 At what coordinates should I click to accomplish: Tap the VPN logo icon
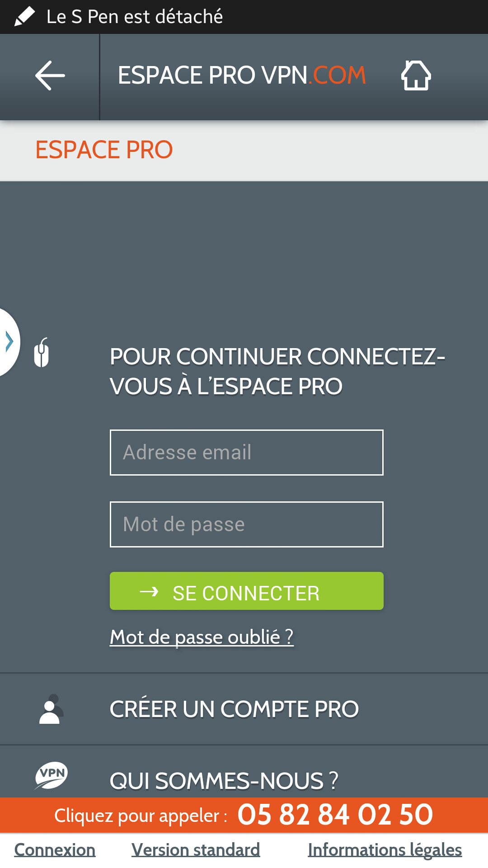[52, 775]
